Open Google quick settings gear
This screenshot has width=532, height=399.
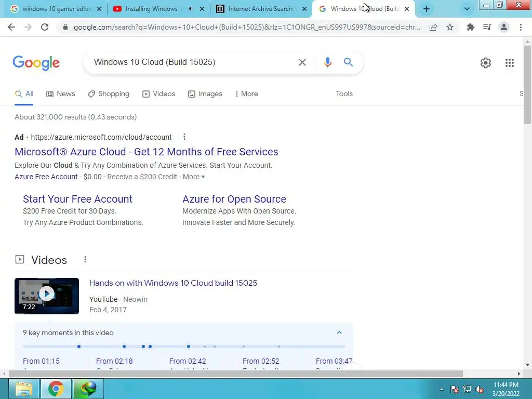[x=486, y=63]
